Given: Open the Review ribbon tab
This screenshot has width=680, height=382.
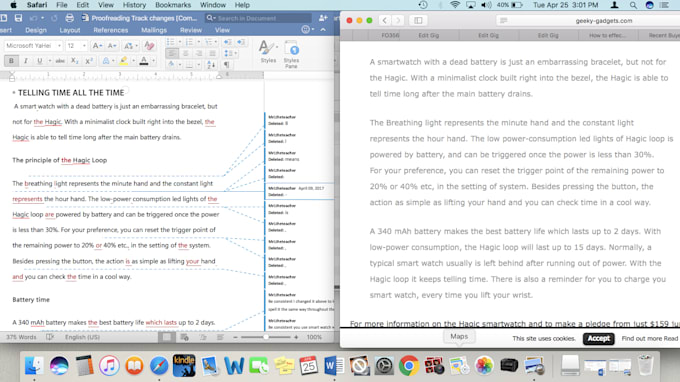Looking at the screenshot, I should click(191, 30).
